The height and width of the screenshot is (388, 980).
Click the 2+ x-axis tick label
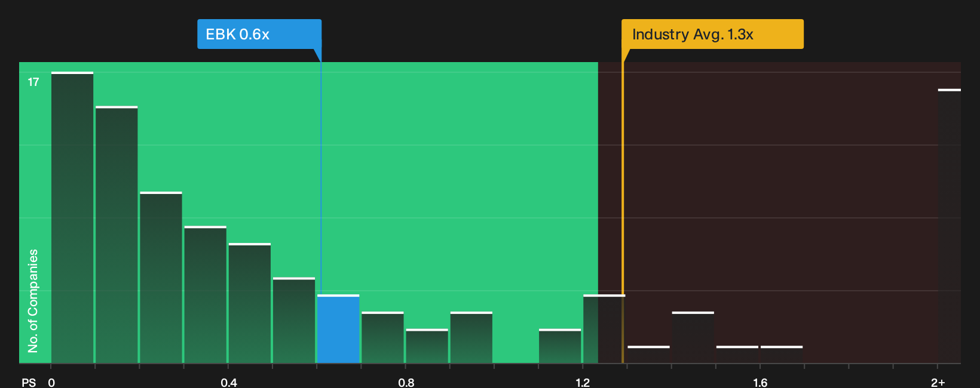point(938,383)
